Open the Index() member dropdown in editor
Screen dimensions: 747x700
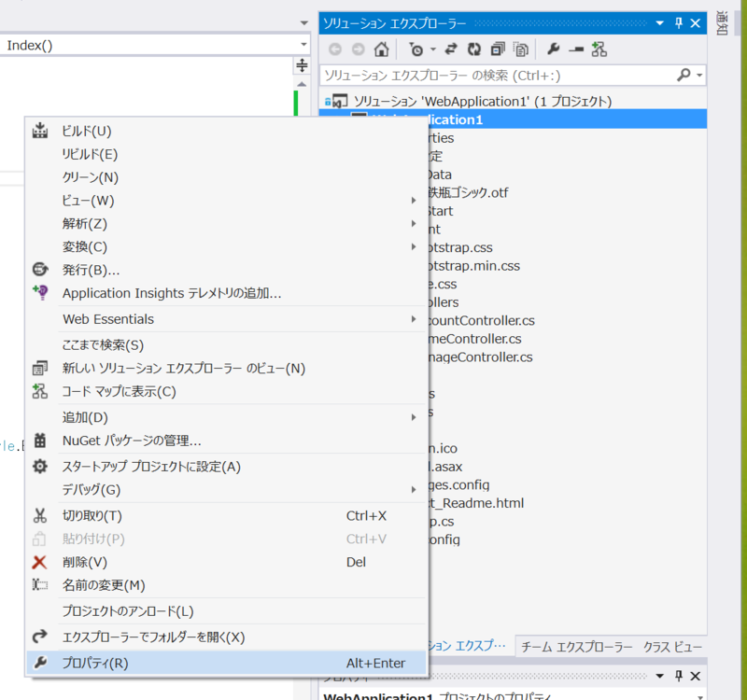tap(303, 45)
